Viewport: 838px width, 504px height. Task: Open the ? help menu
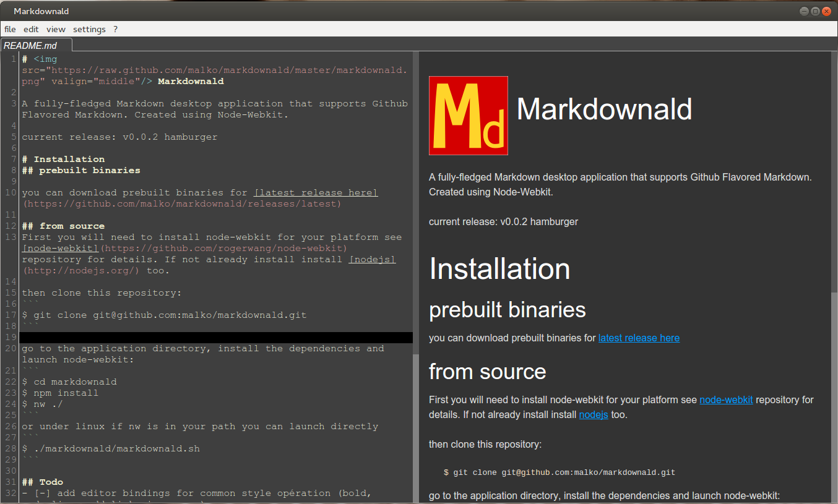pyautogui.click(x=116, y=29)
